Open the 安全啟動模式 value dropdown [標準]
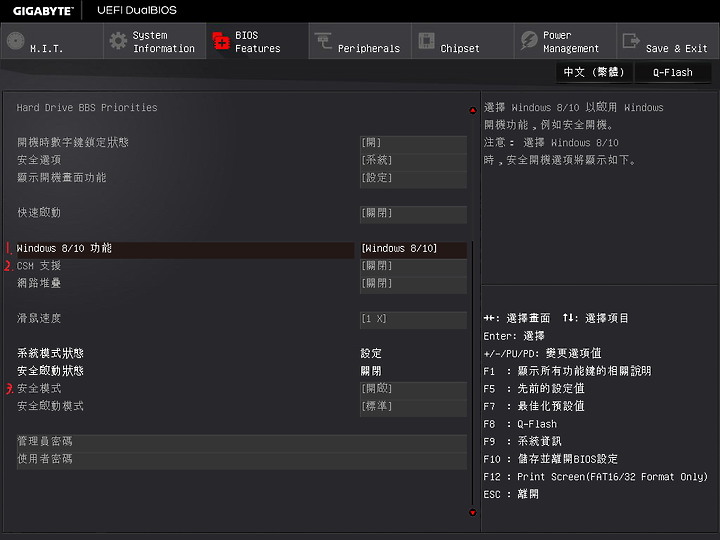This screenshot has height=540, width=720. pos(413,407)
